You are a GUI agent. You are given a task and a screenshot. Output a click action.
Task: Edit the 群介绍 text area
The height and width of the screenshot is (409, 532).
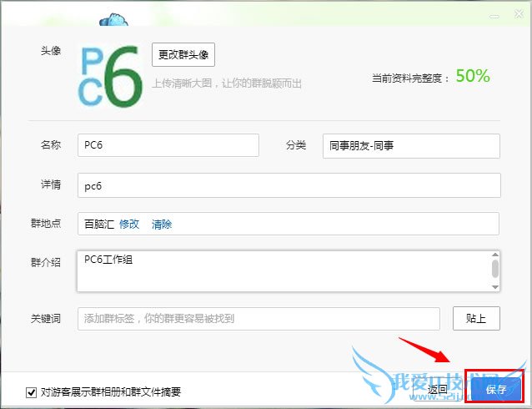[289, 271]
